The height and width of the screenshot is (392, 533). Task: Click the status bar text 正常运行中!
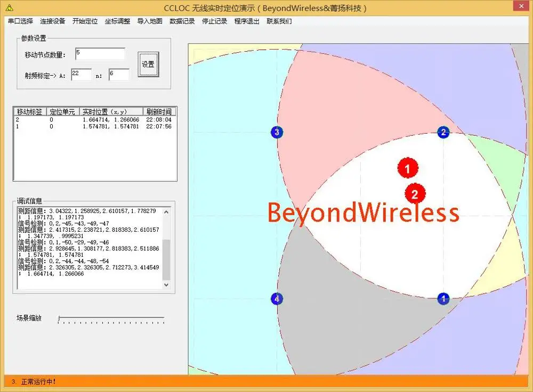click(x=38, y=382)
